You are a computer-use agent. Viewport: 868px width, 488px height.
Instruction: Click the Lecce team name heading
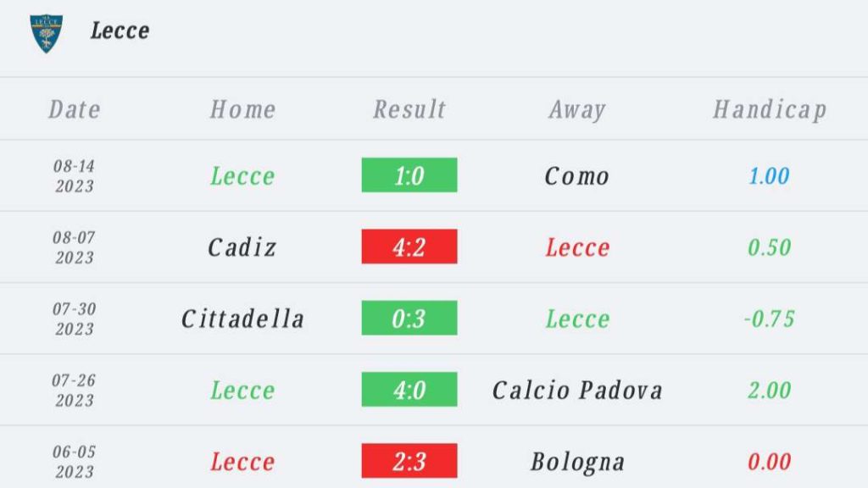[x=120, y=30]
